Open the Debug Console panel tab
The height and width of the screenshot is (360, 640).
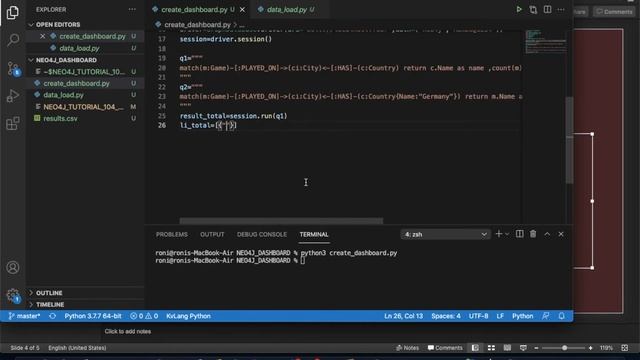(x=262, y=234)
